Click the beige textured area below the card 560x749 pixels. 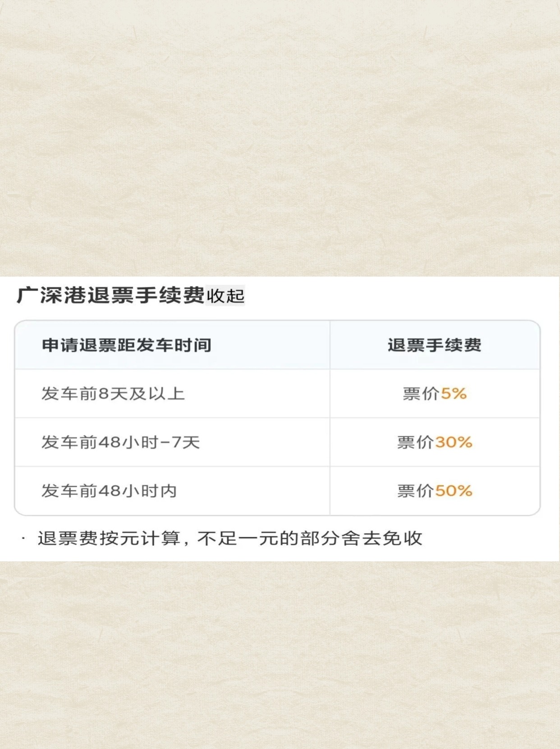tap(280, 655)
